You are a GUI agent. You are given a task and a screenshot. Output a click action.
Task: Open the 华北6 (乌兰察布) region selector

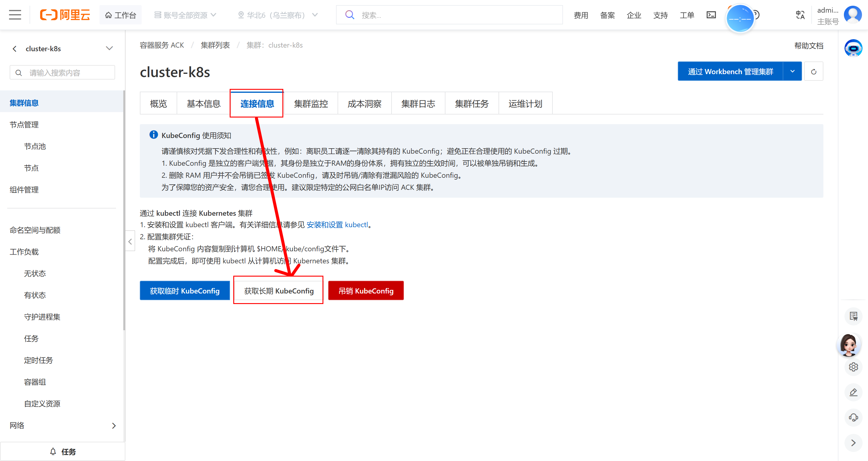278,15
